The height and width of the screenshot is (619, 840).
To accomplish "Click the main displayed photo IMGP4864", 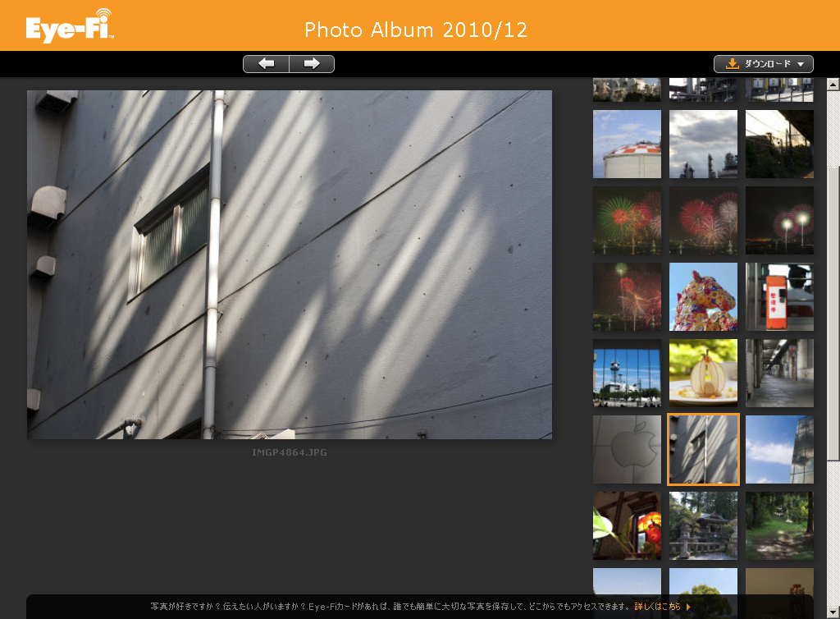I will [290, 264].
